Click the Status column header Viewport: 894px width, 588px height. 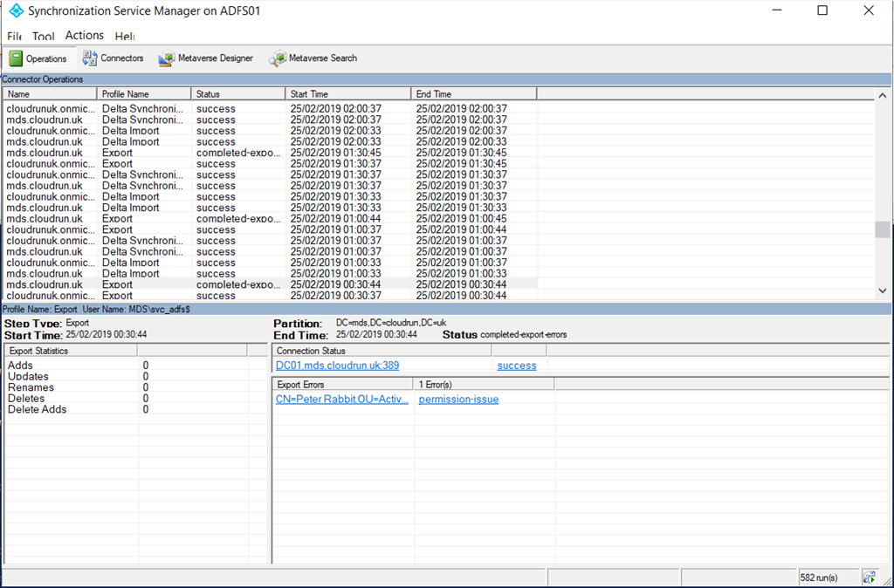coord(237,93)
